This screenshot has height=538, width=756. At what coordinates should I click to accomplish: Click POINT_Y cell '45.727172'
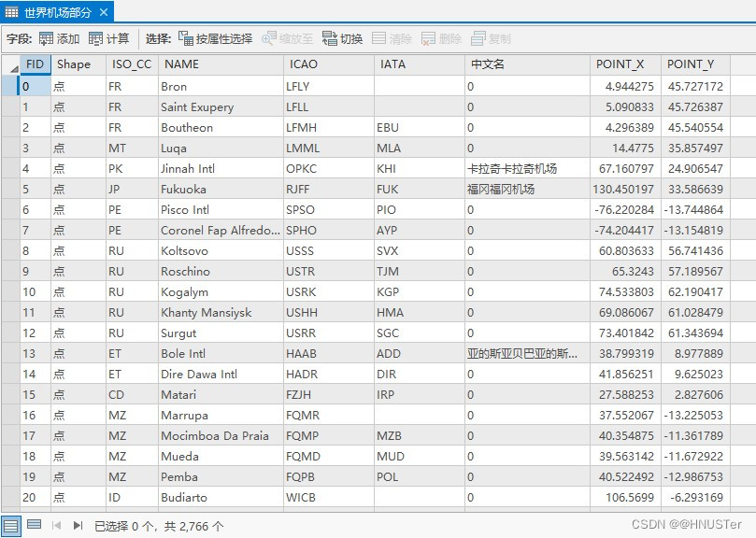[x=696, y=86]
